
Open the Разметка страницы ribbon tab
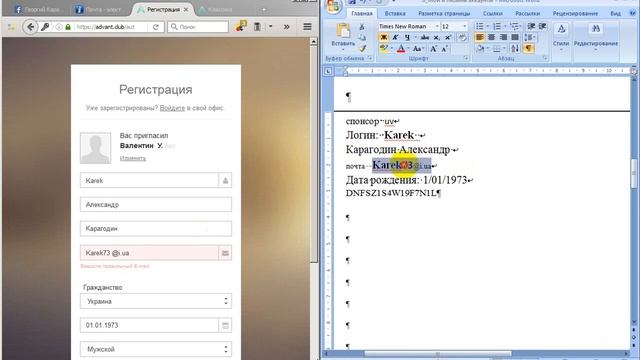click(444, 13)
